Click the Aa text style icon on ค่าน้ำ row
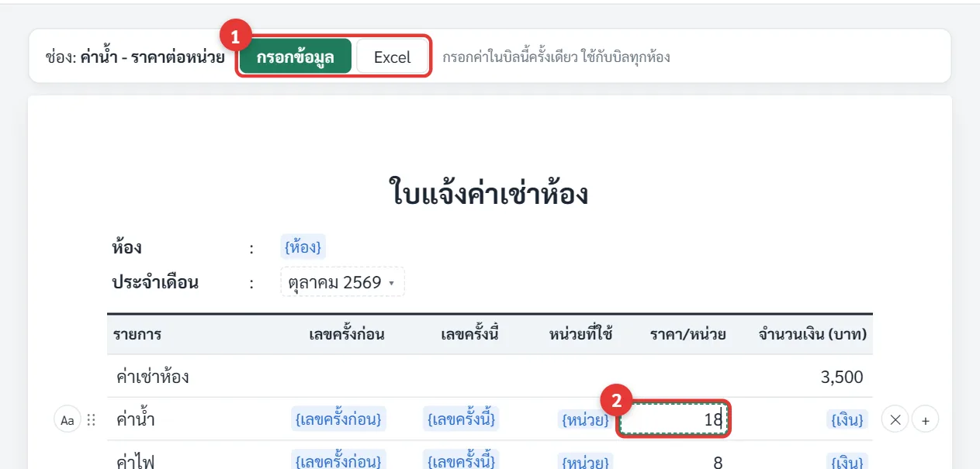 click(x=68, y=420)
